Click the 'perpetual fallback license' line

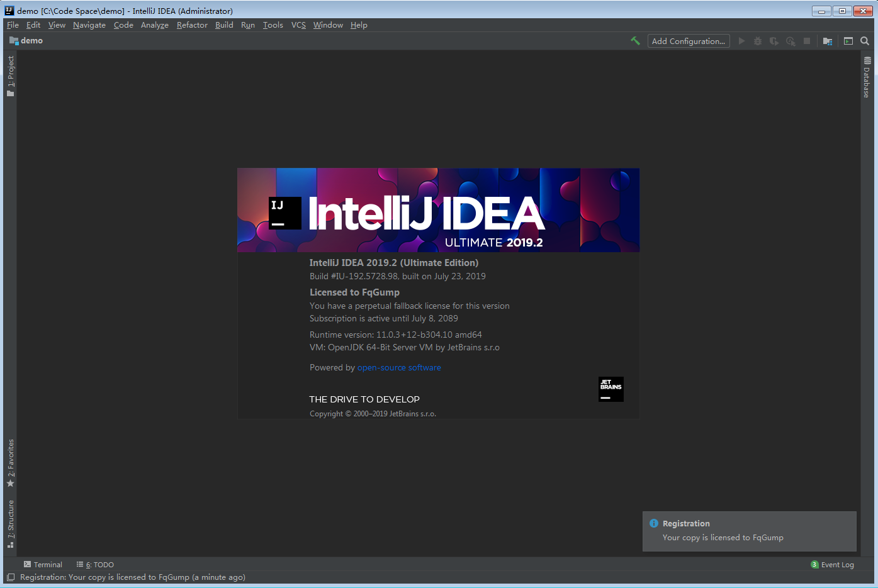tap(410, 306)
